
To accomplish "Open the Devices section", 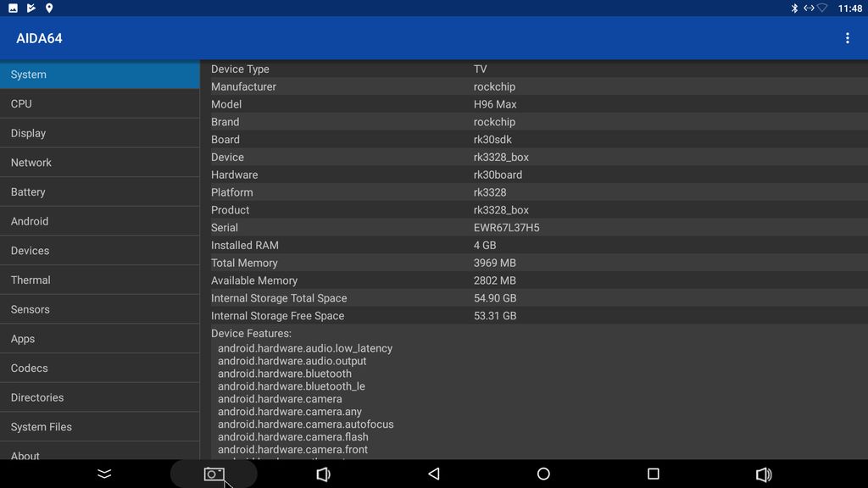I will pyautogui.click(x=100, y=250).
